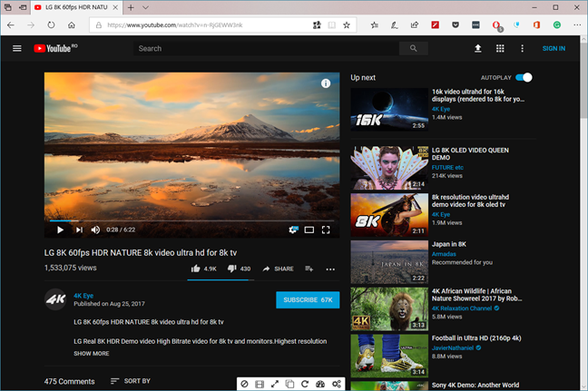Image resolution: width=588 pixels, height=391 pixels.
Task: Dislike the video with thumbs down
Action: [239, 269]
